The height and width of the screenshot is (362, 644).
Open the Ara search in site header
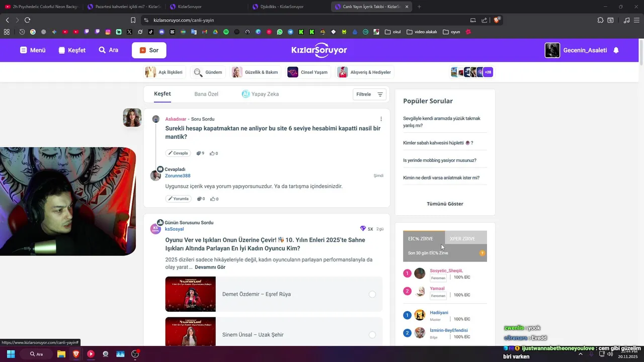pyautogui.click(x=108, y=50)
